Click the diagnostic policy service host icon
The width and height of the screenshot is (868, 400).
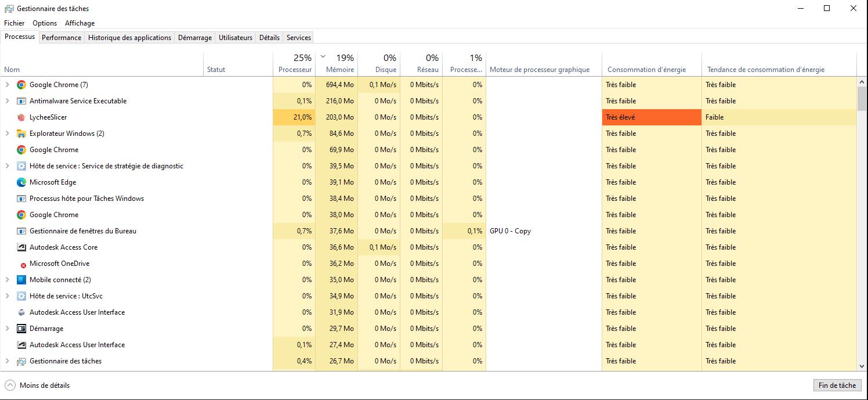point(21,166)
